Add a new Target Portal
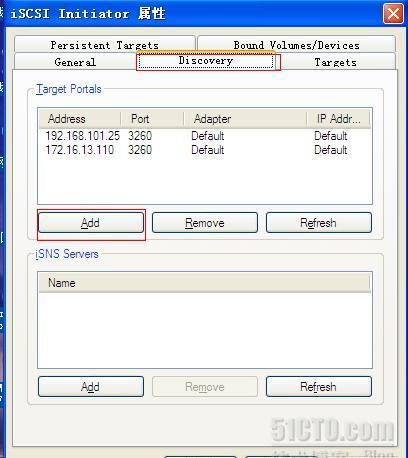The image size is (408, 458). pyautogui.click(x=91, y=223)
